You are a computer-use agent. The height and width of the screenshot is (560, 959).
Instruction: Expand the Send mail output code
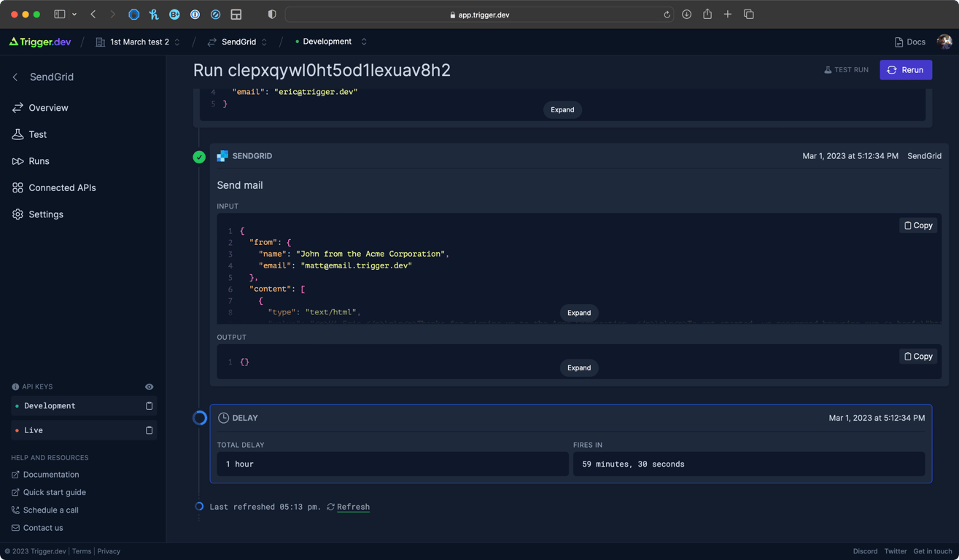(x=579, y=368)
